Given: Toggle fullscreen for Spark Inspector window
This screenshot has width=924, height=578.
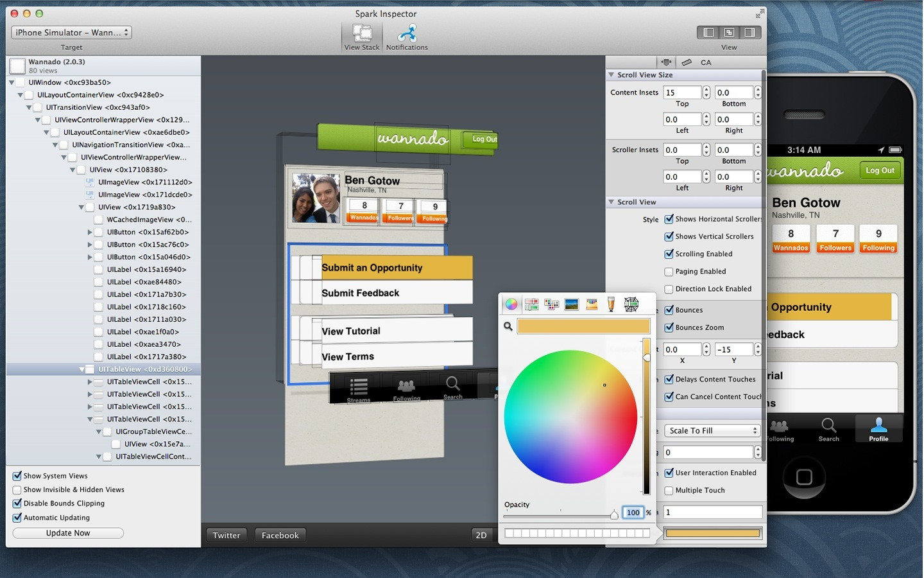Looking at the screenshot, I should [760, 13].
